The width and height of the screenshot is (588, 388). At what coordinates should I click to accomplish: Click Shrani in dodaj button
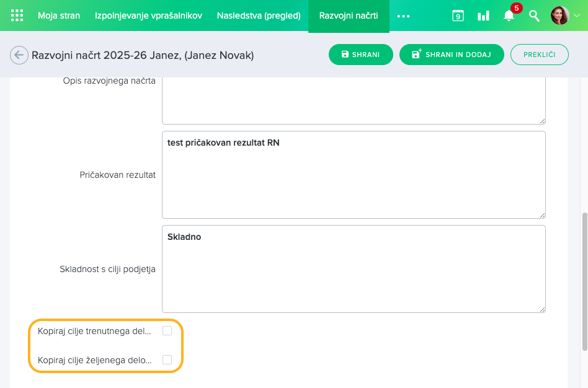pos(451,55)
